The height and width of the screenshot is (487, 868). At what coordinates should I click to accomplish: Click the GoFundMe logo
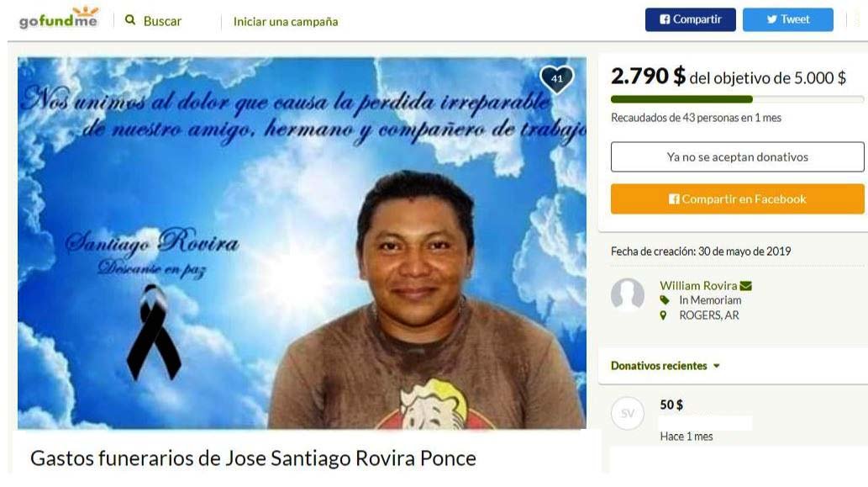click(59, 18)
